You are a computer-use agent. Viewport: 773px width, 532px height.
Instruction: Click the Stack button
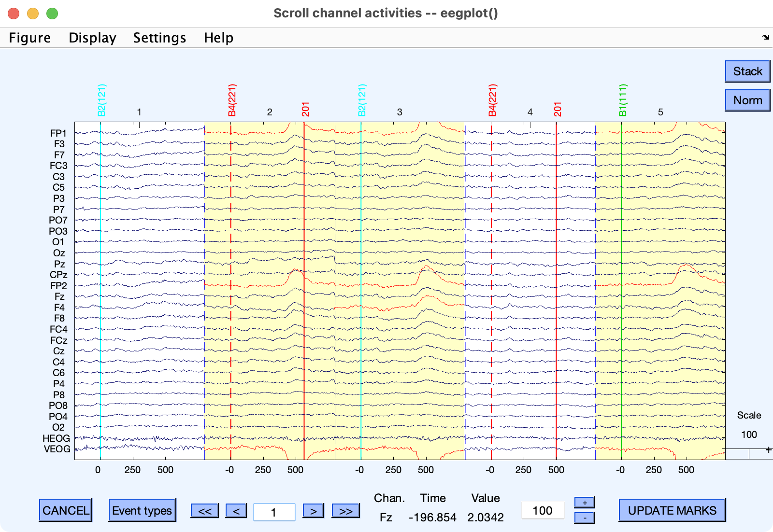click(747, 71)
